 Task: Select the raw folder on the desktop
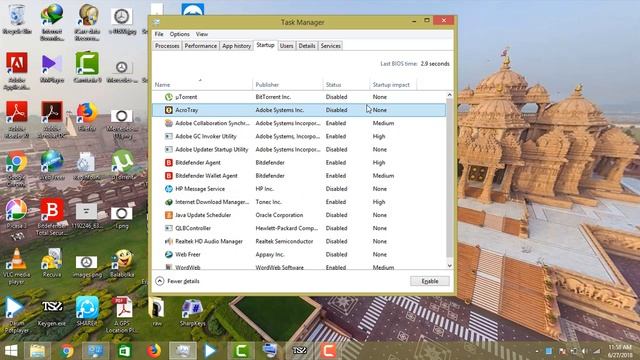coord(157,312)
